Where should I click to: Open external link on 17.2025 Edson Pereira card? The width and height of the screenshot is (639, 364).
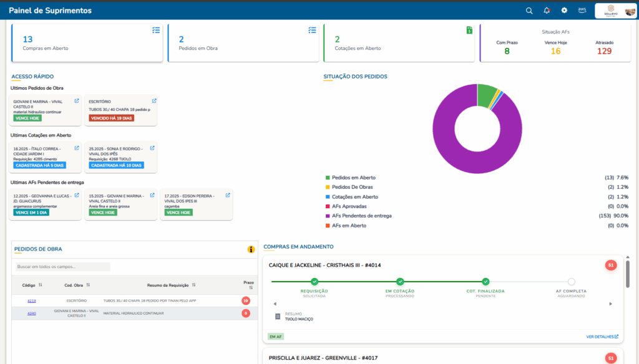228,195
